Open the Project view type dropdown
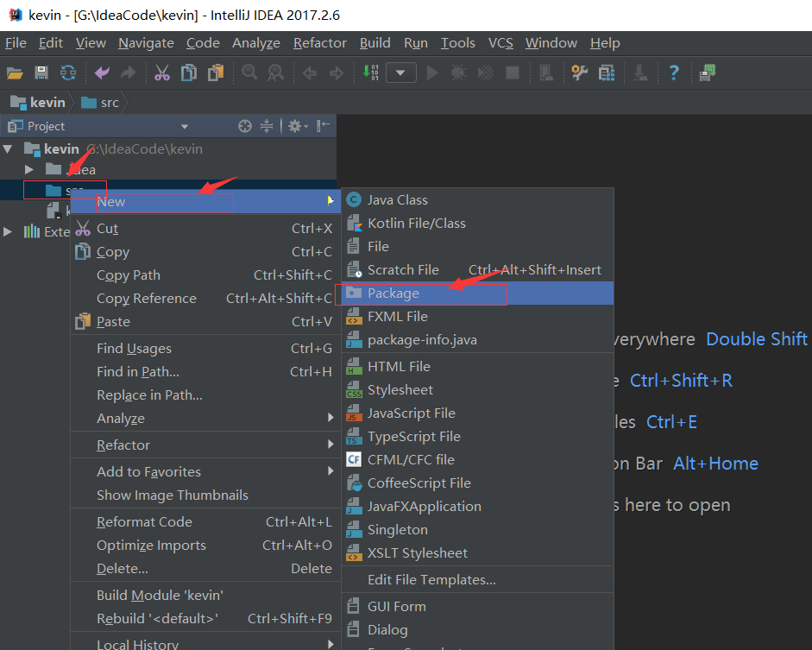The image size is (812, 650). coord(185,126)
